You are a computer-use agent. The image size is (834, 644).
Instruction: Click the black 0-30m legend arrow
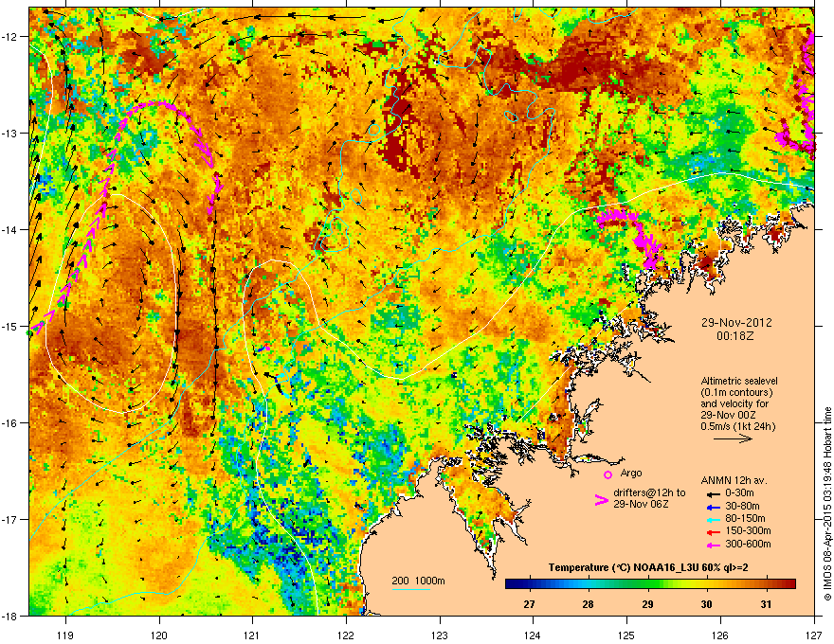coord(713,493)
